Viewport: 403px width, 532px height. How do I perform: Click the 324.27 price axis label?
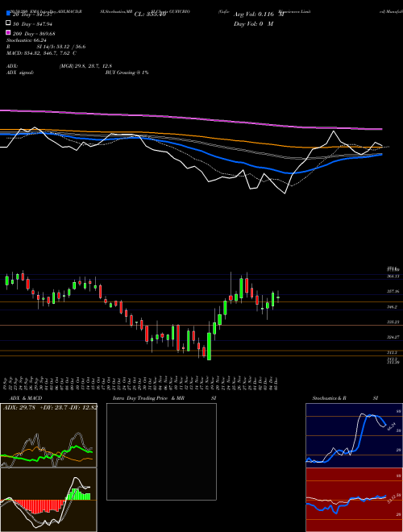pos(393,337)
